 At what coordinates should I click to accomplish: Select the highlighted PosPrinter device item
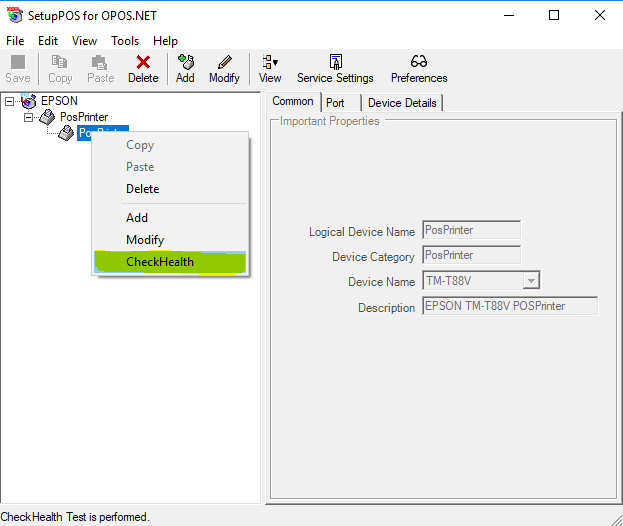click(x=103, y=132)
